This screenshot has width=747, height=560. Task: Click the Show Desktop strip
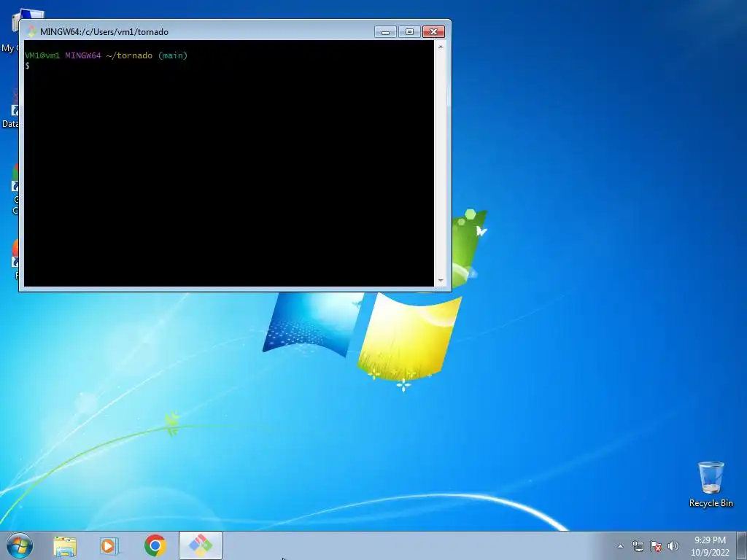[x=742, y=545]
